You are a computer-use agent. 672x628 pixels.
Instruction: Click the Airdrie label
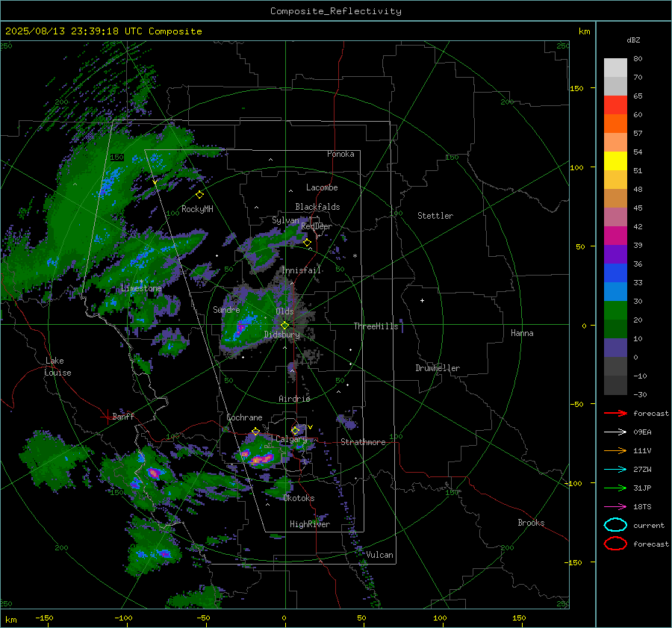294,399
